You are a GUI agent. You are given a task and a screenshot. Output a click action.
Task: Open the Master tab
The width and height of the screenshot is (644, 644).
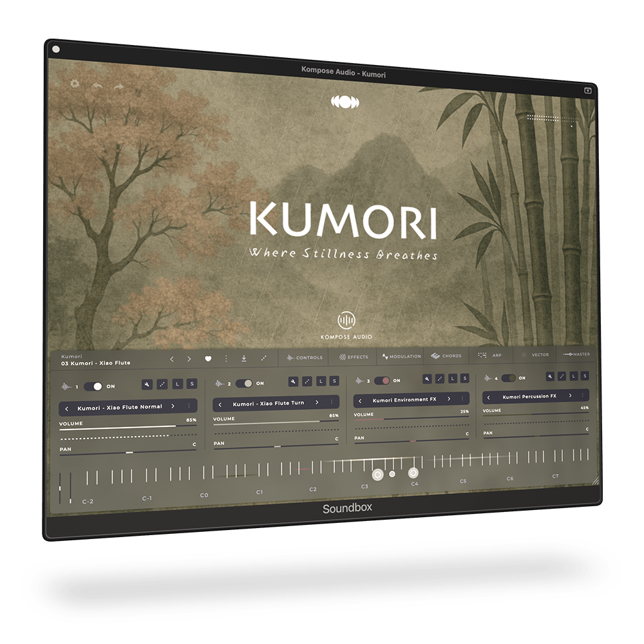coord(576,354)
